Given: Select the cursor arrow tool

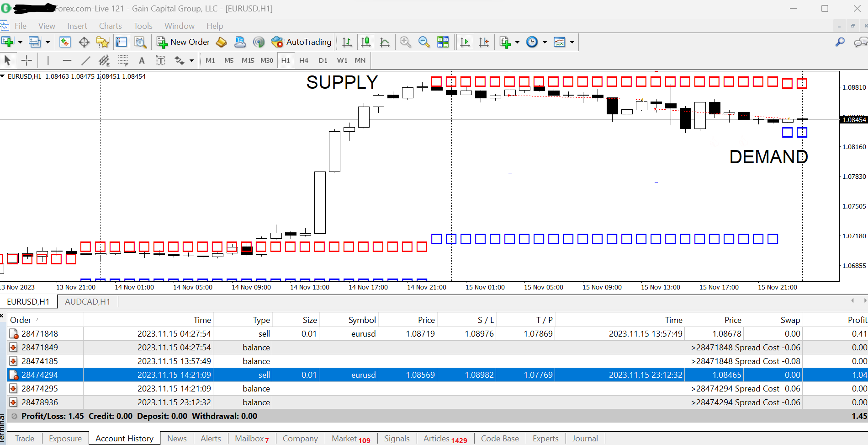Looking at the screenshot, I should 7,60.
